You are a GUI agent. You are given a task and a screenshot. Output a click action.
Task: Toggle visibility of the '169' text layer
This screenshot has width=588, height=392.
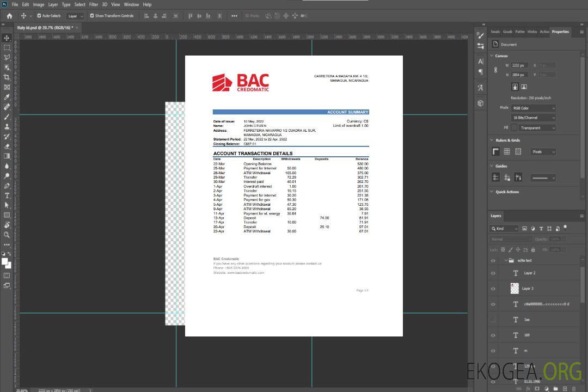[x=493, y=335]
